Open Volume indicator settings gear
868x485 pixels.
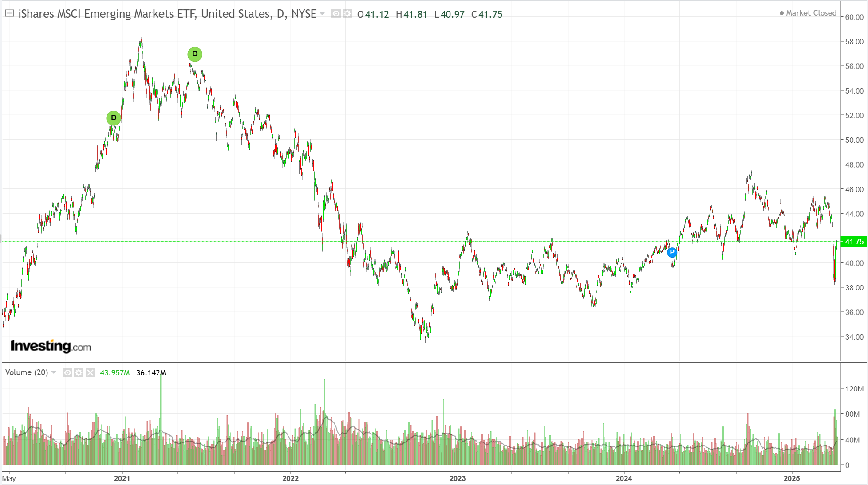coord(79,372)
